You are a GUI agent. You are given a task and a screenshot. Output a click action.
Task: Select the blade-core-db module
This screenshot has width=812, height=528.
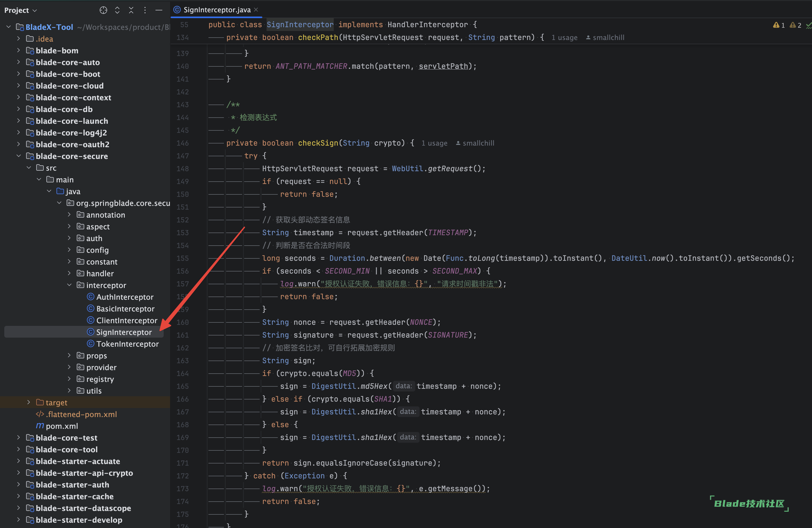(x=64, y=109)
